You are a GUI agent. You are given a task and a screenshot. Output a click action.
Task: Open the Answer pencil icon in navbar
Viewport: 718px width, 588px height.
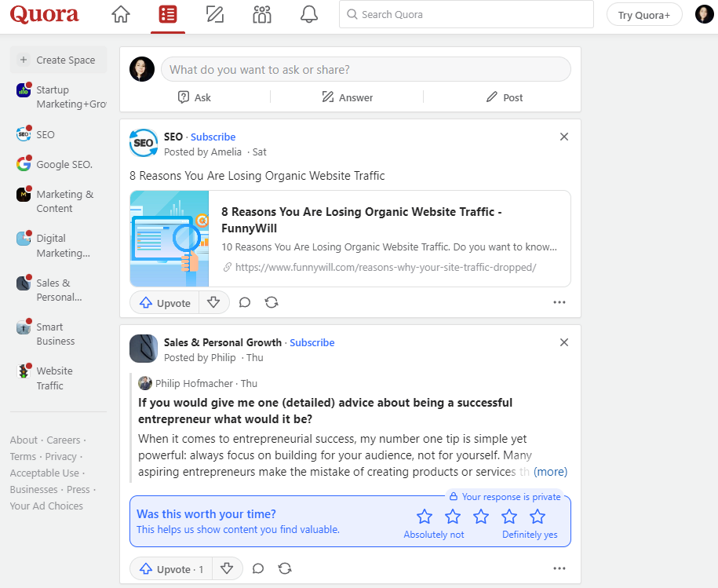point(214,15)
